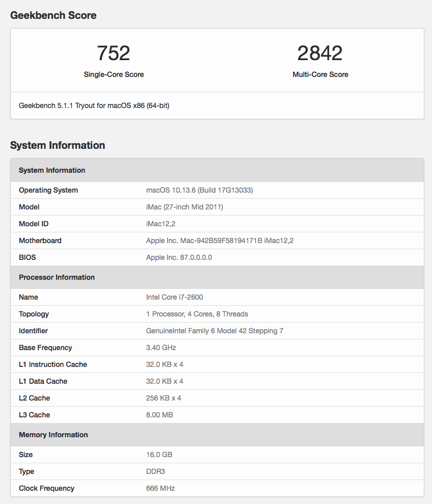Click the Single-Core Score value 752
The image size is (432, 504).
(114, 53)
